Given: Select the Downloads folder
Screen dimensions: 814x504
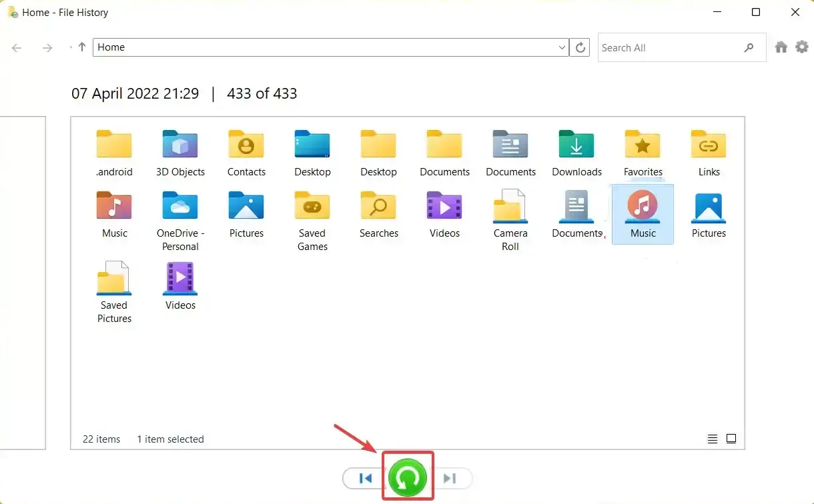Looking at the screenshot, I should pyautogui.click(x=576, y=153).
